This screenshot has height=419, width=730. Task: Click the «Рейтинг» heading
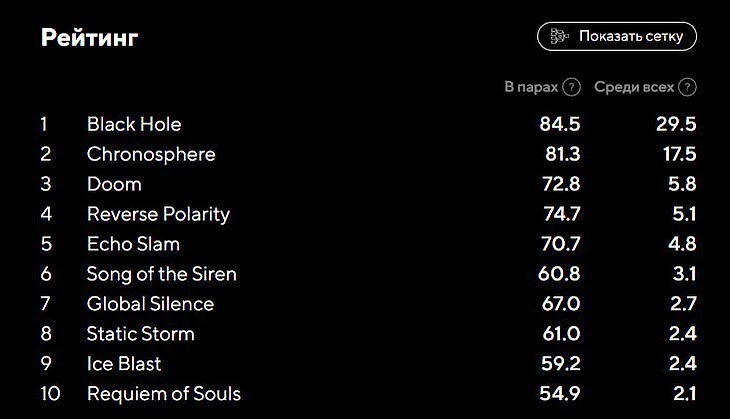[x=89, y=38]
